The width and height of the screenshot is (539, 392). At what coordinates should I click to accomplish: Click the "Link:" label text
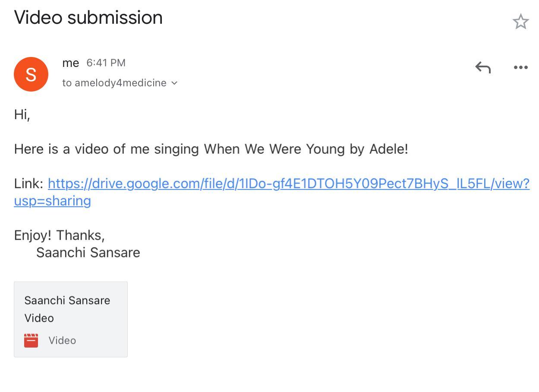tap(28, 184)
